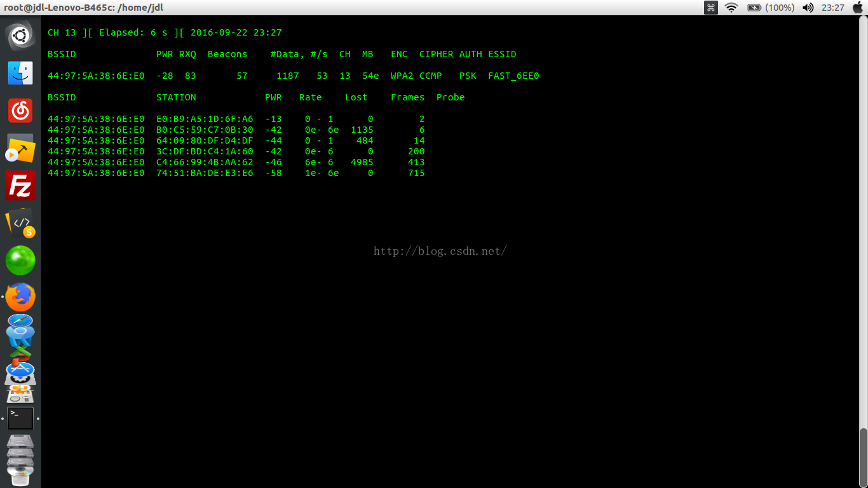Open the Apple-logo session menu
The image size is (868, 488).
coord(857,8)
